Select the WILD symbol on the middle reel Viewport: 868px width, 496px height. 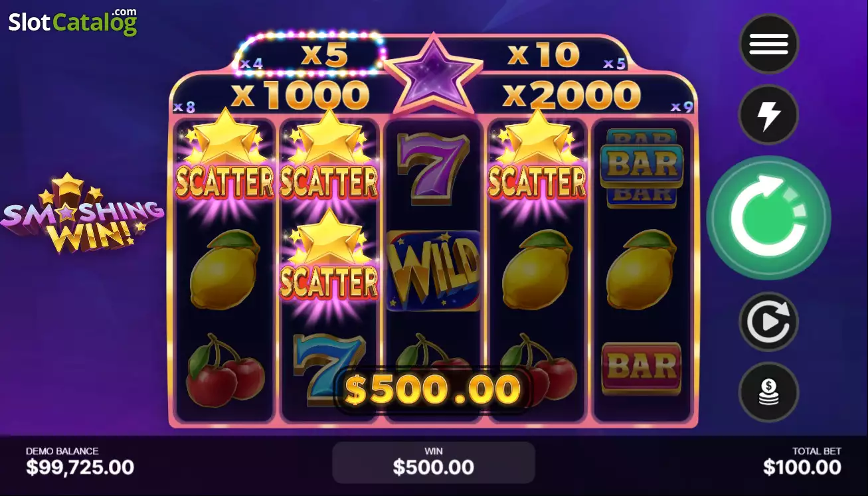pyautogui.click(x=433, y=270)
